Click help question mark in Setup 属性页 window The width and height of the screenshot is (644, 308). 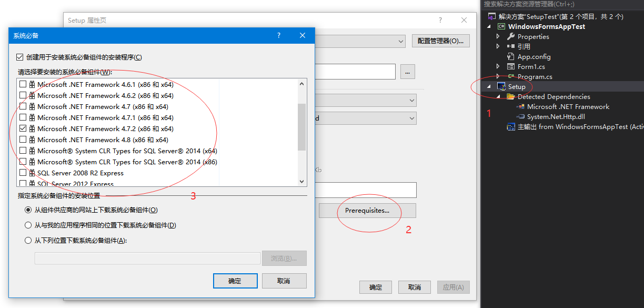pos(440,20)
